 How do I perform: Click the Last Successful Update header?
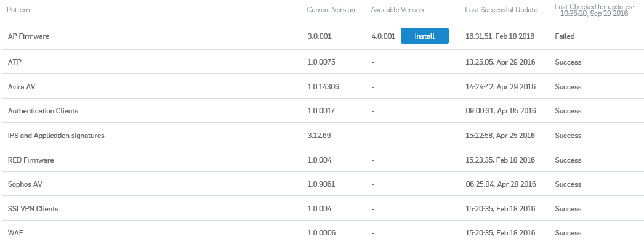[x=501, y=10]
